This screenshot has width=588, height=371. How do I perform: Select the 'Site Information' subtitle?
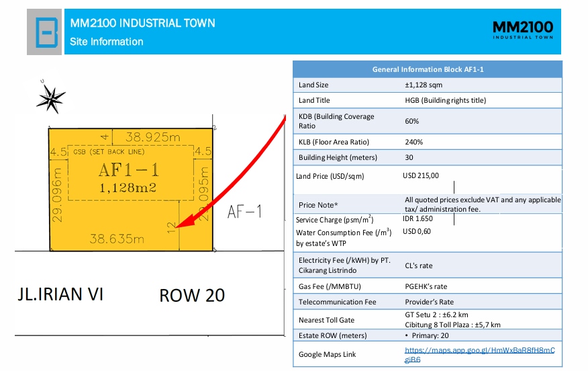(x=107, y=42)
